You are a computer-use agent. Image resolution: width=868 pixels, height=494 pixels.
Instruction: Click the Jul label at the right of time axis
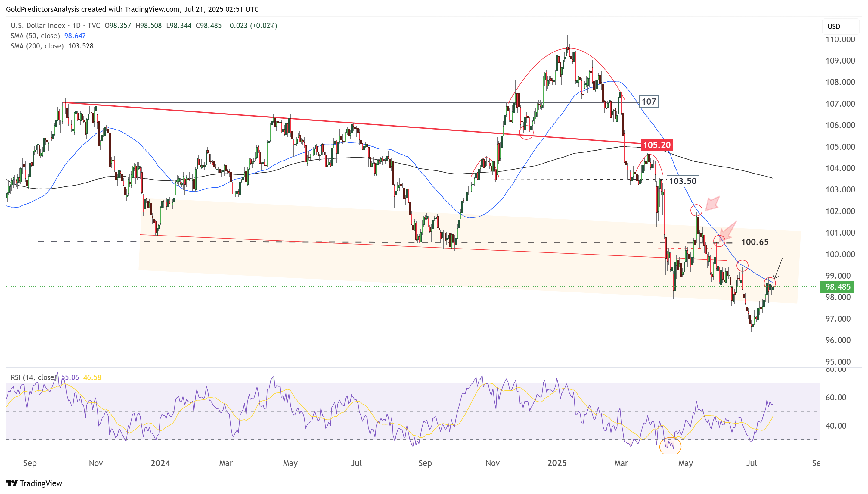pos(752,463)
